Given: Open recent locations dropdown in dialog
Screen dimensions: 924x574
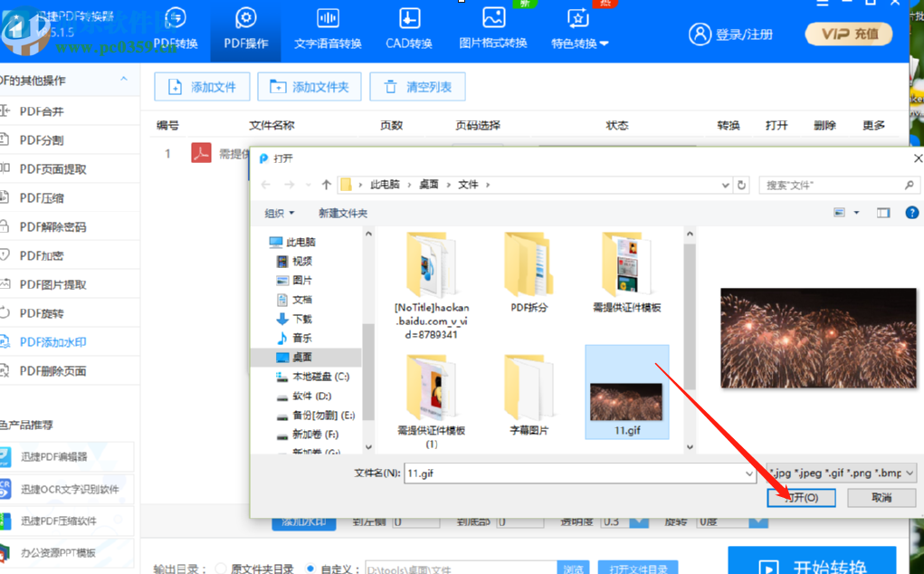Looking at the screenshot, I should [309, 185].
